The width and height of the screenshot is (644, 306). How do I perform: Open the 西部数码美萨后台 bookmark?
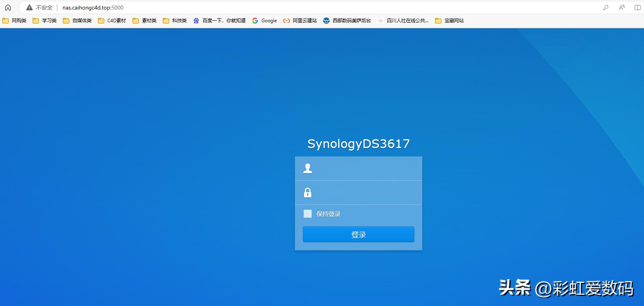coord(347,21)
